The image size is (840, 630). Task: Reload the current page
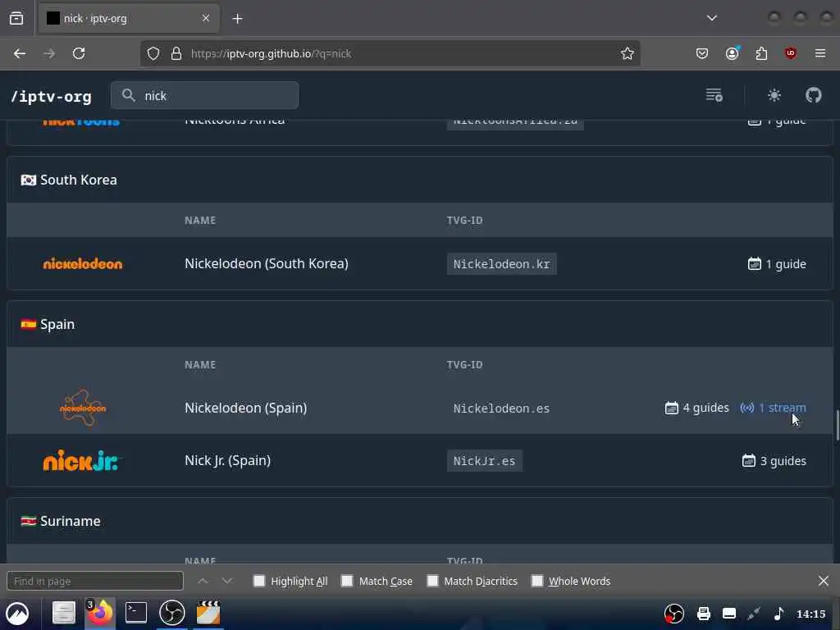pyautogui.click(x=79, y=53)
